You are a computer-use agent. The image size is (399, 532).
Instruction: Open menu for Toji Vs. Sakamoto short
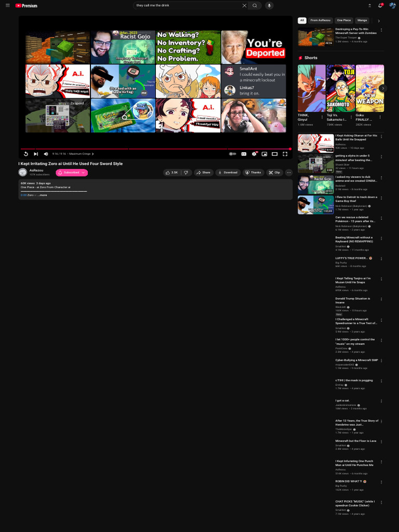tap(351, 117)
